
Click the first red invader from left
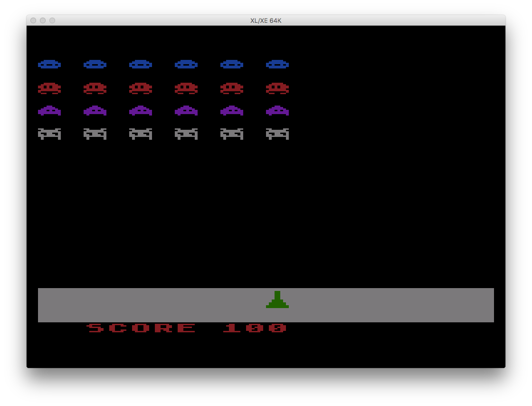pyautogui.click(x=49, y=88)
